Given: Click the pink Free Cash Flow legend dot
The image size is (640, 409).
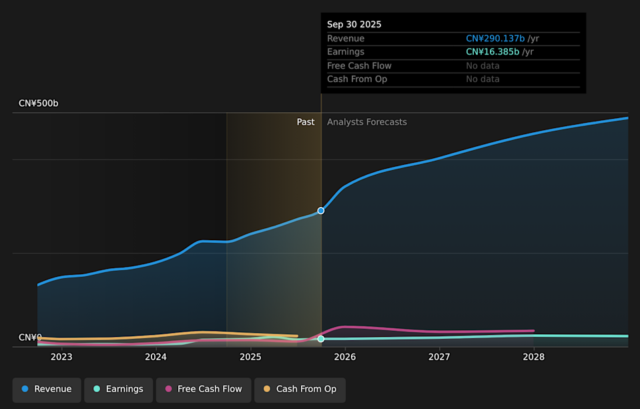Looking at the screenshot, I should 169,389.
